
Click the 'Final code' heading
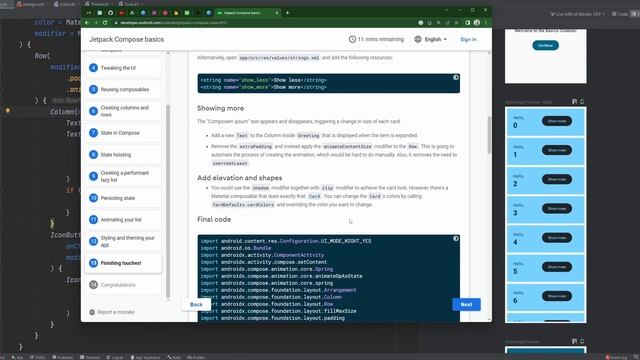point(214,219)
